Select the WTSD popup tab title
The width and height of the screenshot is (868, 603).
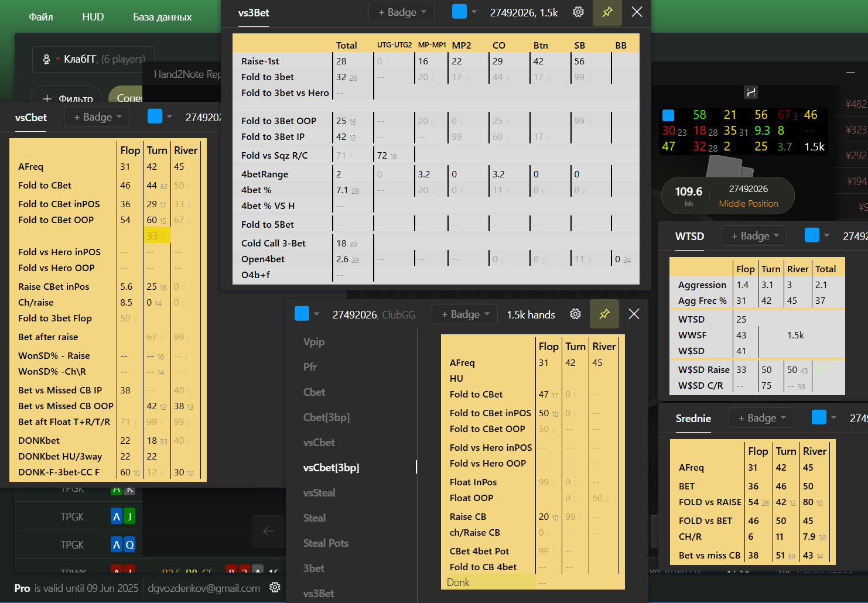point(690,237)
